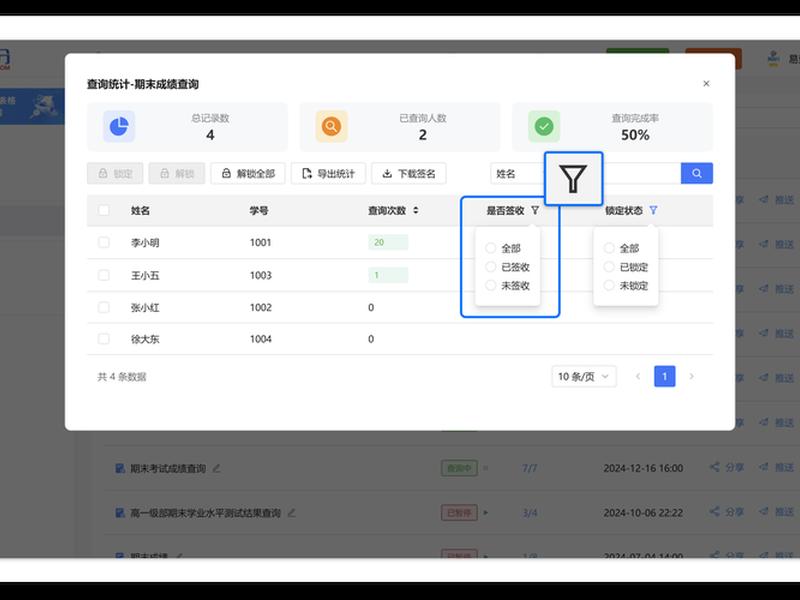The height and width of the screenshot is (600, 800).
Task: Click 分享 on the 2024-12-16 row
Action: click(x=727, y=467)
